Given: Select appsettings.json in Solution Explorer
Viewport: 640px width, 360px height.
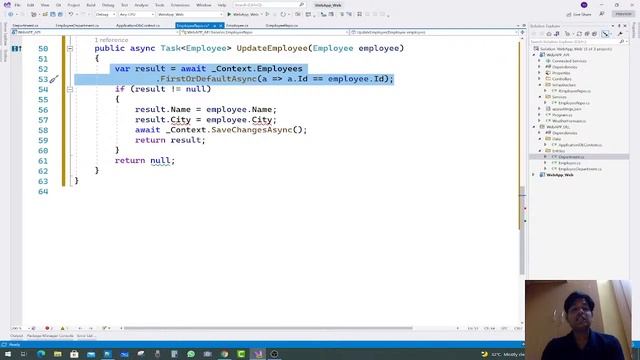Looking at the screenshot, I should (567, 109).
